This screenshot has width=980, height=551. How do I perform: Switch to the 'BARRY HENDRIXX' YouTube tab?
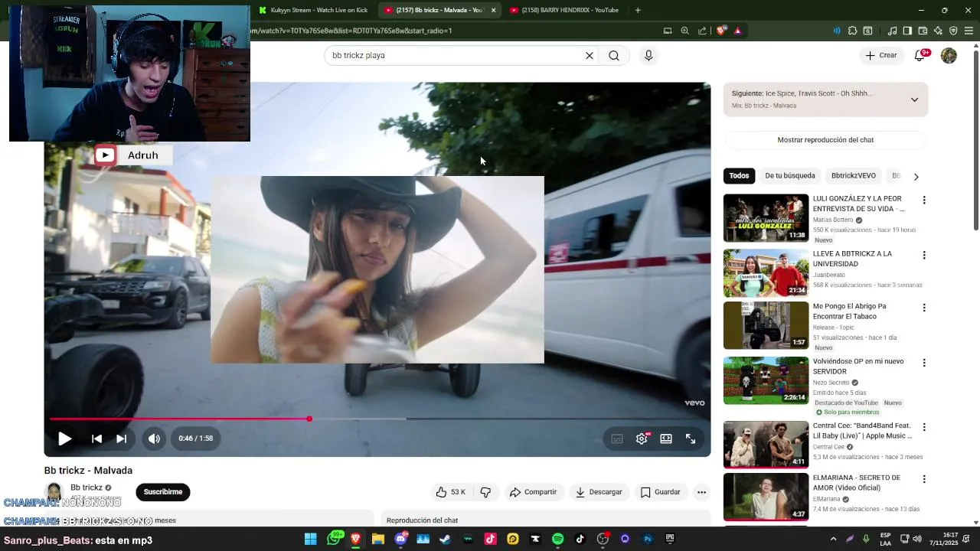pos(564,10)
